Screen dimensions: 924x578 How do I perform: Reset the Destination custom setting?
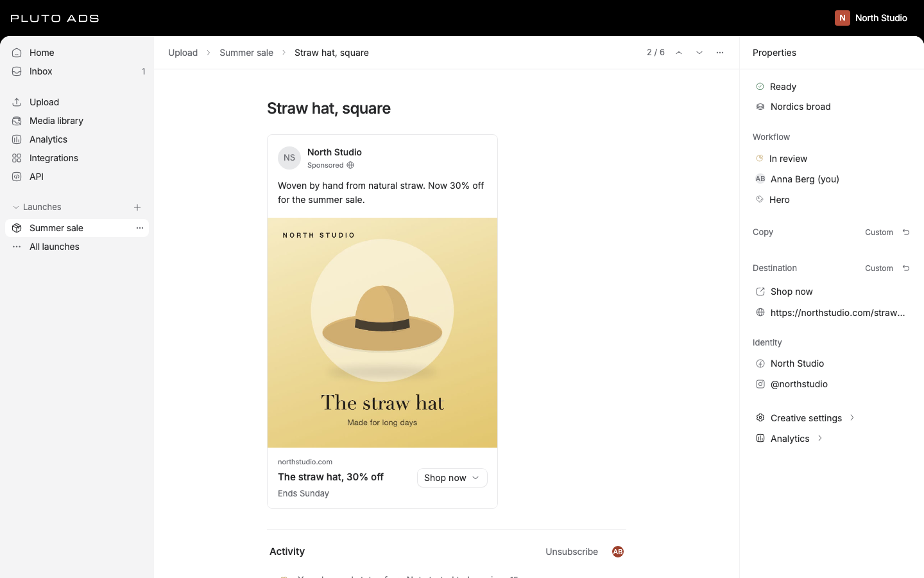(906, 268)
